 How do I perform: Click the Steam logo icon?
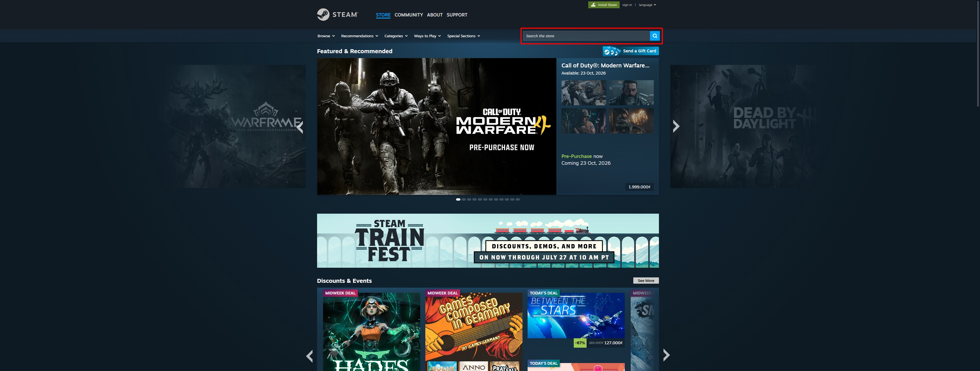pos(323,15)
